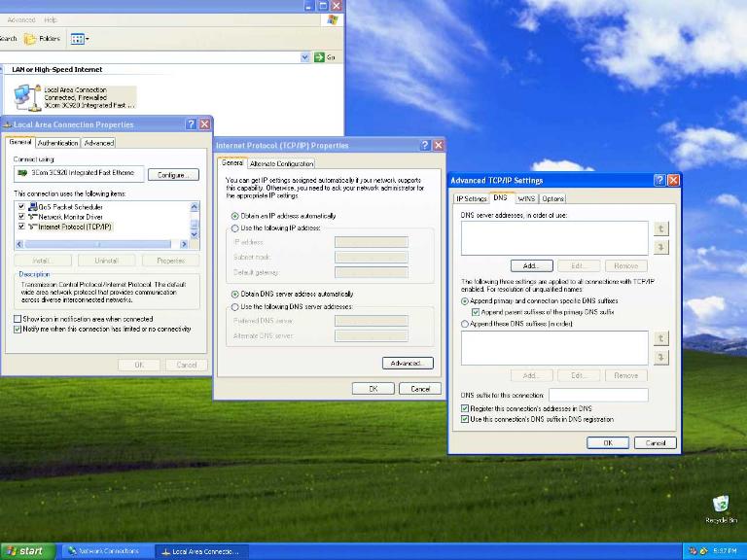
Task: Close the Advanced TCP/IP Settings dialog
Action: pyautogui.click(x=673, y=180)
